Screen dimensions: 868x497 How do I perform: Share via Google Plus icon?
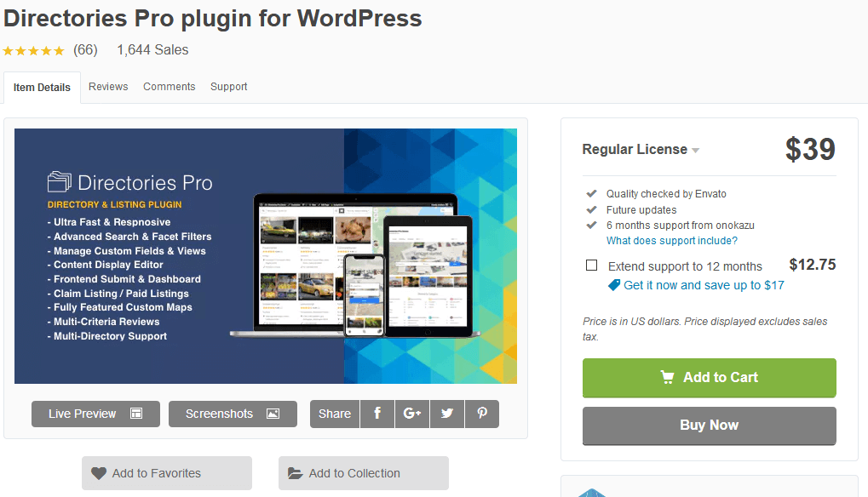pyautogui.click(x=412, y=414)
